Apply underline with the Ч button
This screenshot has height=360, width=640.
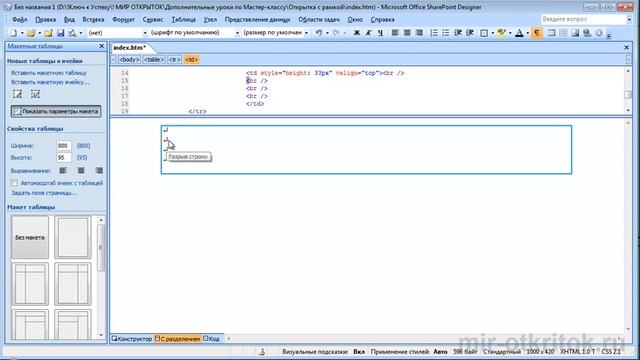tap(380, 33)
